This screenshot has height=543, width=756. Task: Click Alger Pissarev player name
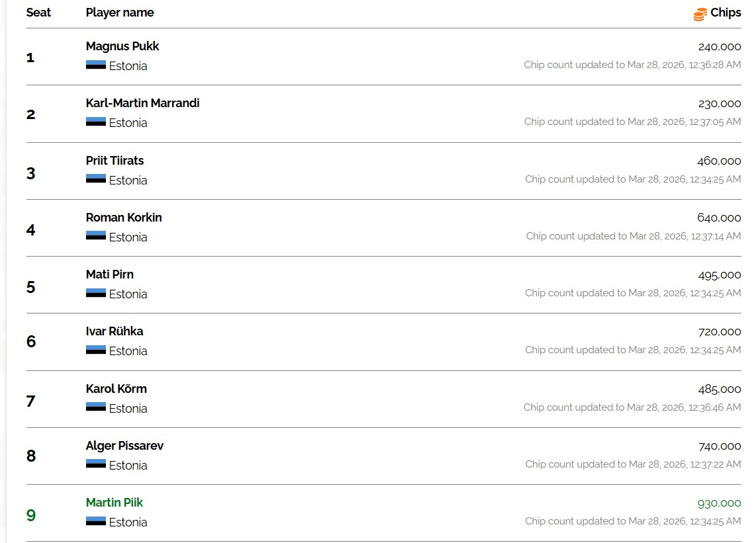pyautogui.click(x=124, y=446)
